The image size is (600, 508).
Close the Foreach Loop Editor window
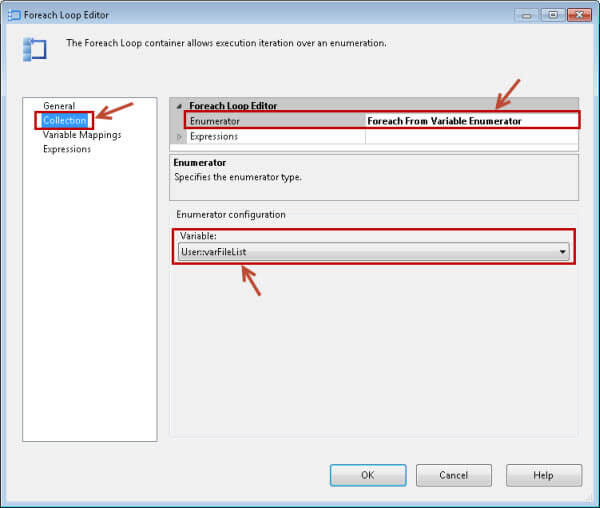coord(579,15)
